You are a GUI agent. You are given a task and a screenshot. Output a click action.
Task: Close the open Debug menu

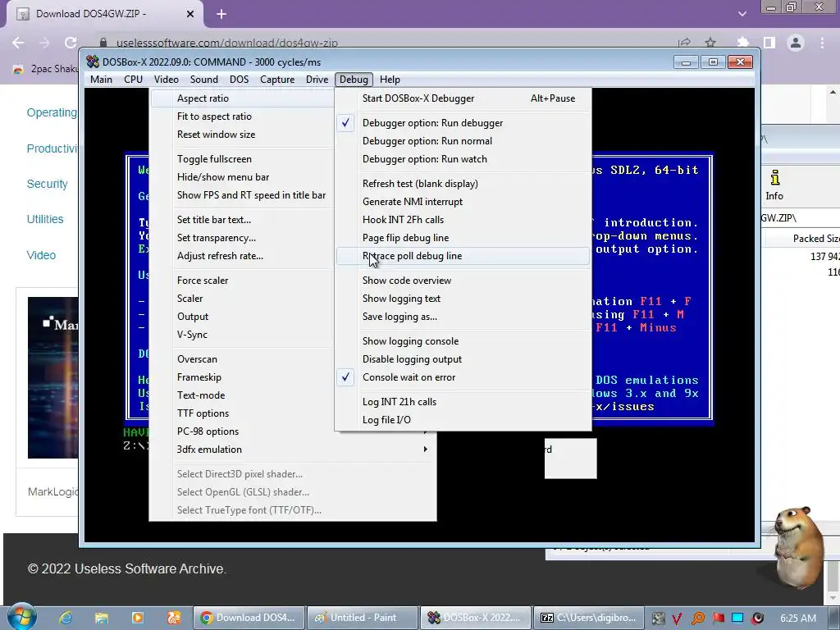pos(354,80)
